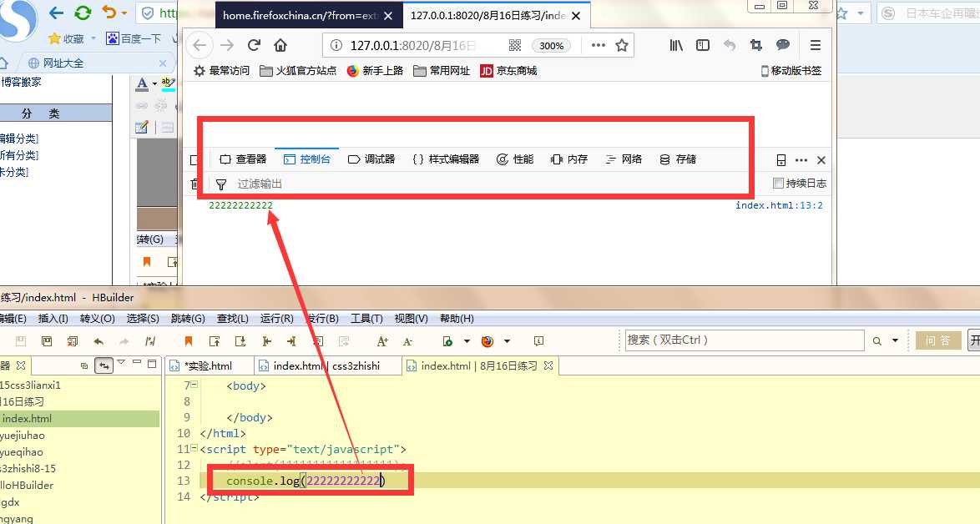The height and width of the screenshot is (524, 980).
Task: Open 转义(O) menu in HBuilder
Action: (98, 319)
